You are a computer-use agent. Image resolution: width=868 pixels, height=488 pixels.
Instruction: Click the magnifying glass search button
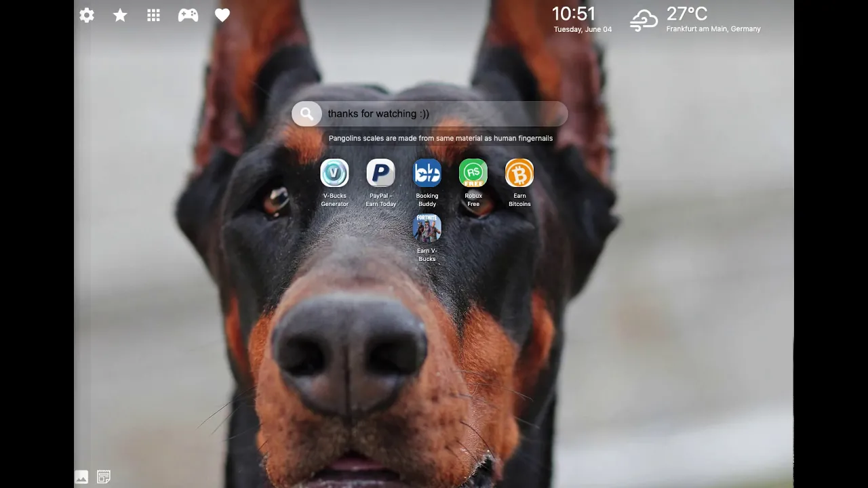(307, 114)
